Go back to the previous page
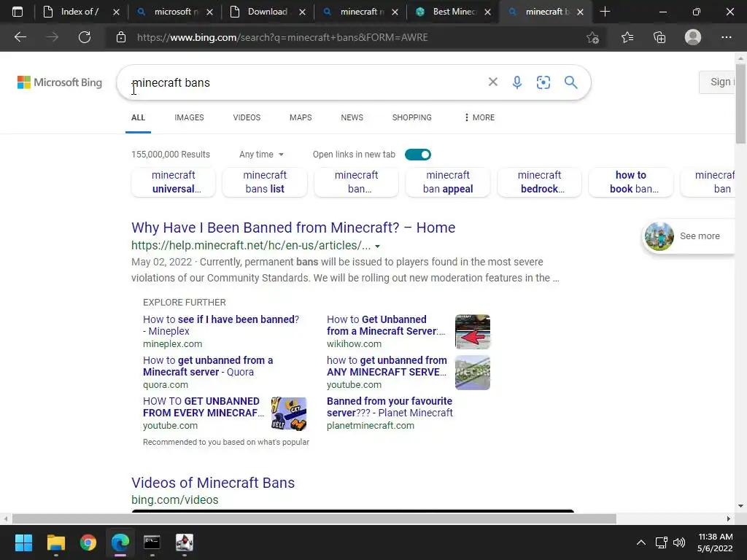Screen dimensions: 747x560 click(20, 37)
